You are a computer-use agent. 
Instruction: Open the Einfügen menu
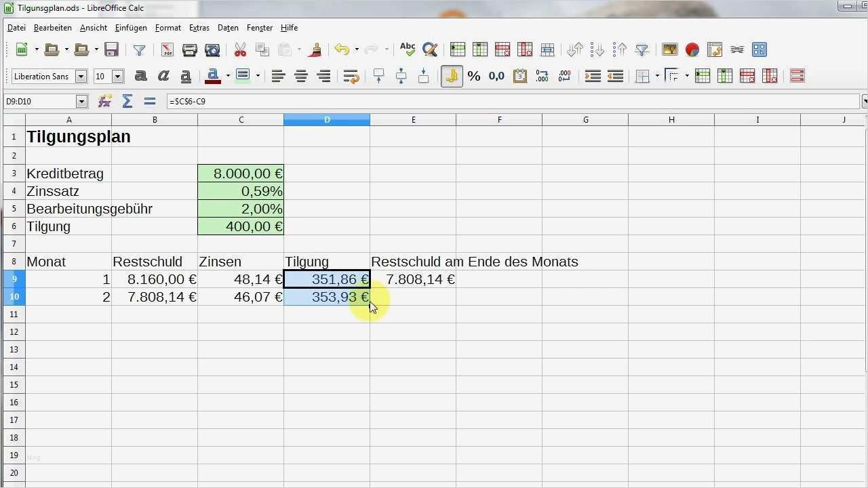tap(131, 28)
